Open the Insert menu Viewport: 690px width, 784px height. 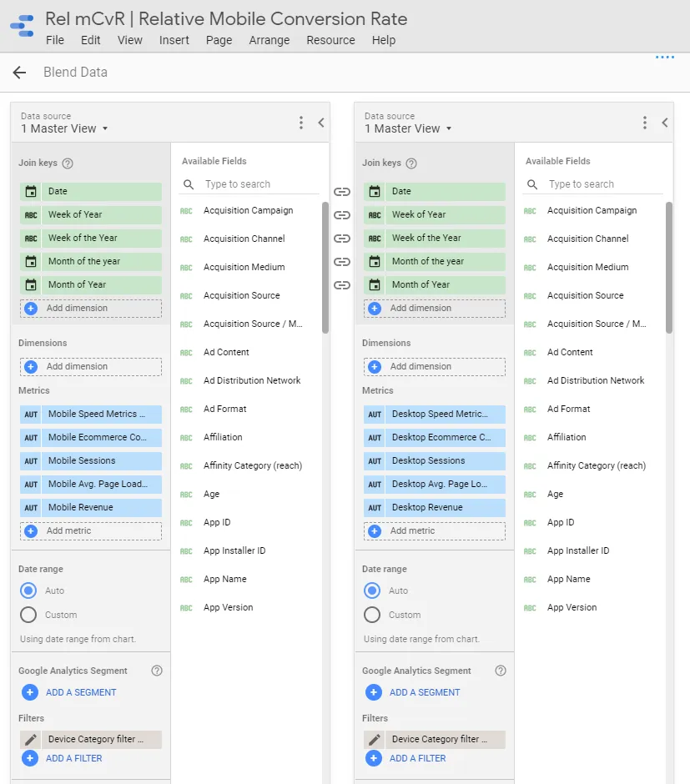[174, 40]
